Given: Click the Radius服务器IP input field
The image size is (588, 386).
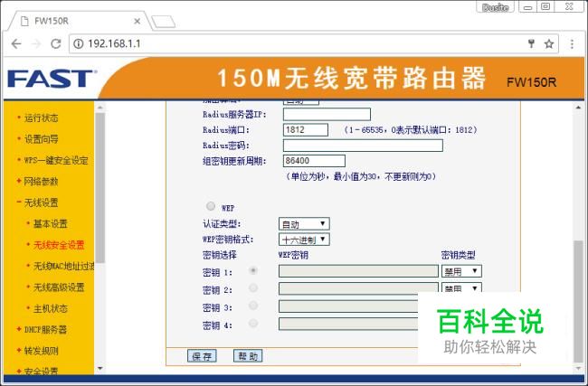Looking at the screenshot, I should click(x=327, y=114).
